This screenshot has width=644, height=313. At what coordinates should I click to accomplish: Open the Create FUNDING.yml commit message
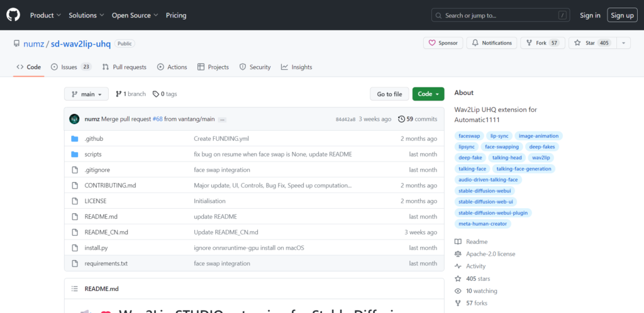pos(221,139)
